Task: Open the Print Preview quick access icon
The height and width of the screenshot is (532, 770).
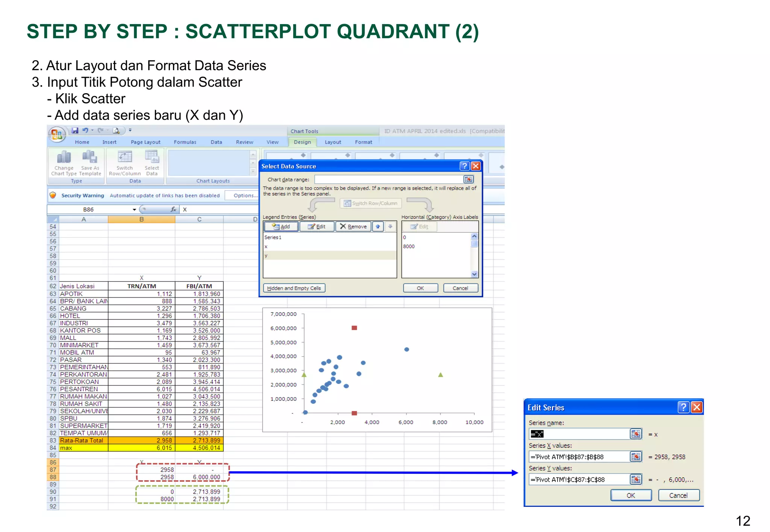Action: tap(116, 130)
